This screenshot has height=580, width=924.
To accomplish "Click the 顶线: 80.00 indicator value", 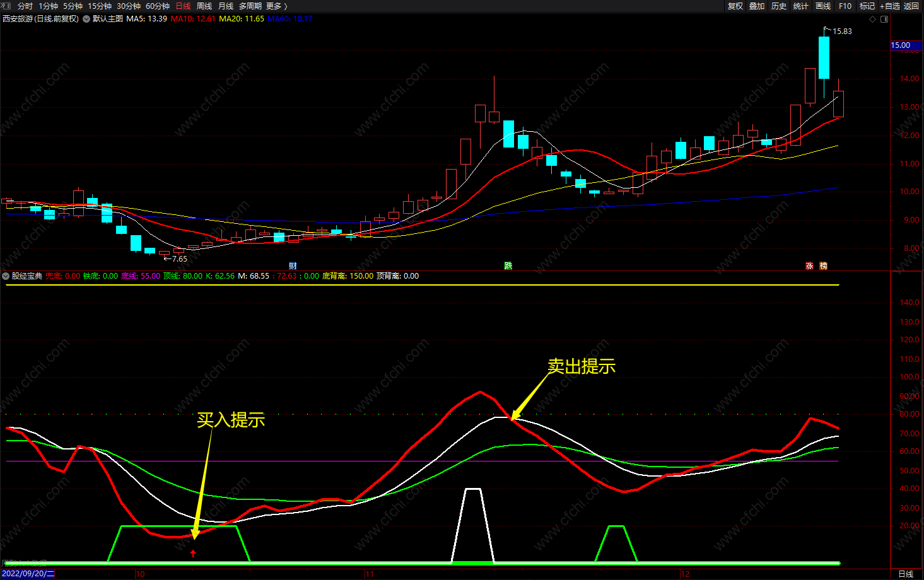I will tap(183, 276).
